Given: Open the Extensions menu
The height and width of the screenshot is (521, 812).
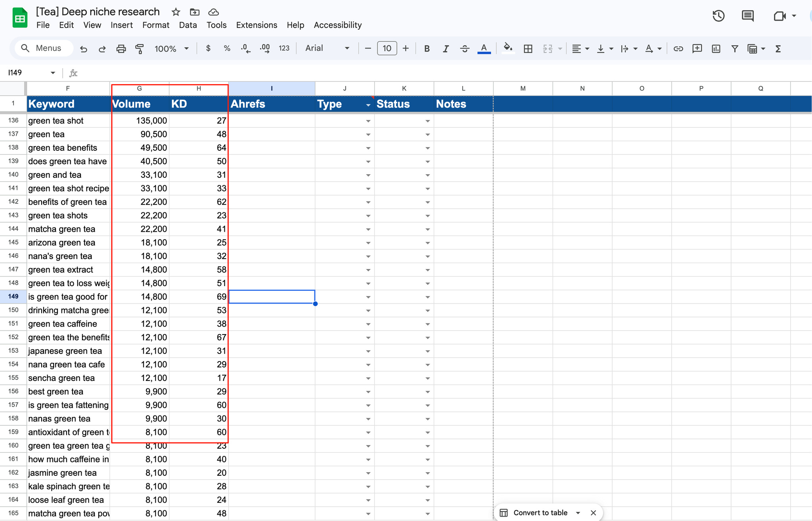Looking at the screenshot, I should (x=257, y=25).
